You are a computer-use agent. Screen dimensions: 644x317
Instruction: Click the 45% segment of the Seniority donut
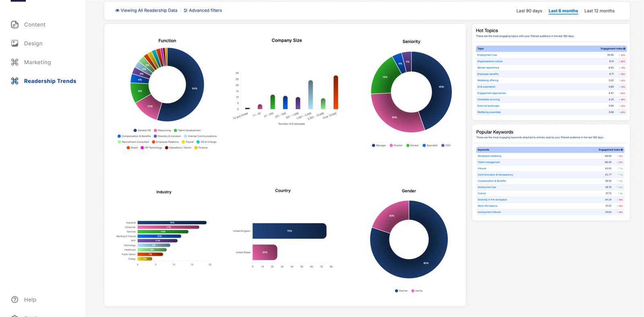tap(441, 87)
